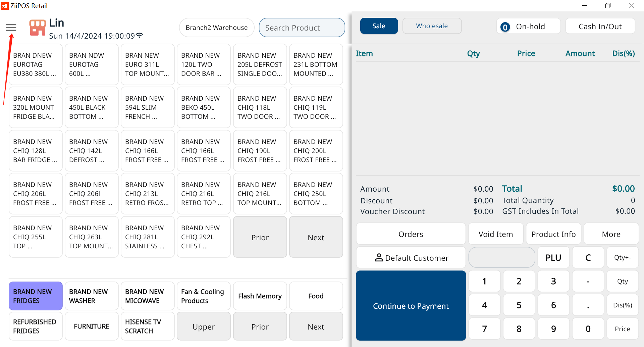Click the Qty+- button
This screenshot has width=644, height=347.
point(623,257)
